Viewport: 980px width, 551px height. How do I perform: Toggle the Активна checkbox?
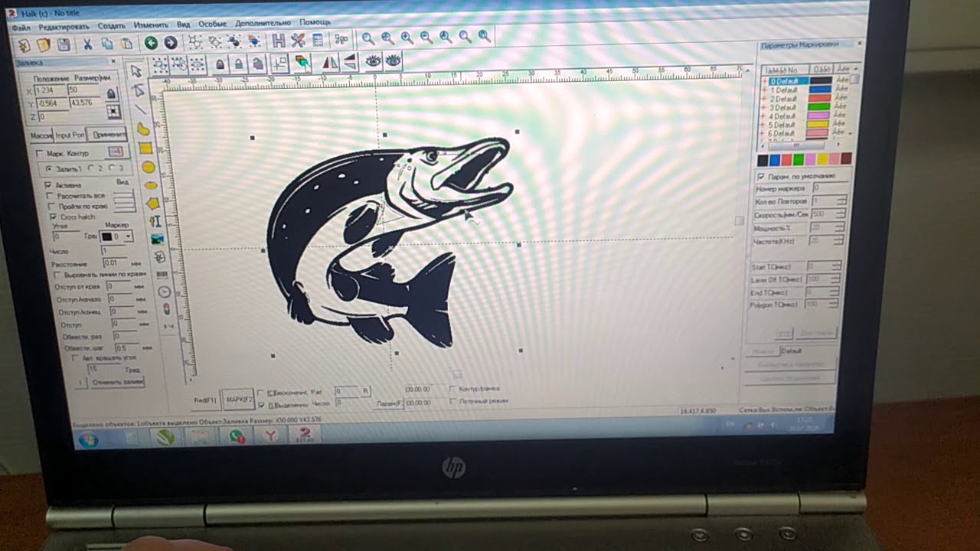click(x=47, y=185)
